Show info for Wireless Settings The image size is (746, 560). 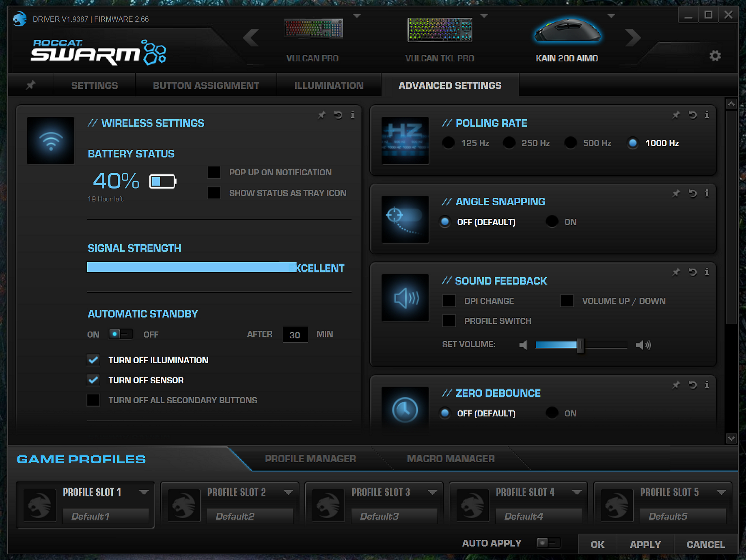click(352, 115)
